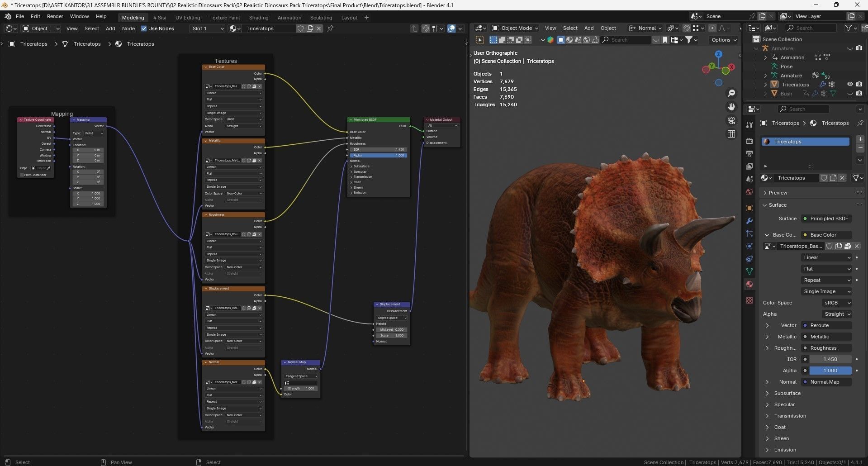Adjust the Alpha slider in Properties
868x466 pixels.
pyautogui.click(x=830, y=371)
